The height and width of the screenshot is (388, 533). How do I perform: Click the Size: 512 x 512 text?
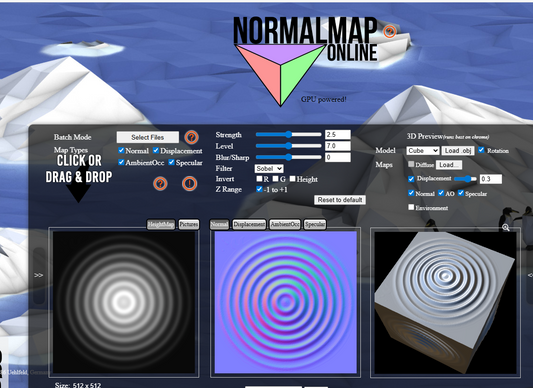(x=78, y=385)
